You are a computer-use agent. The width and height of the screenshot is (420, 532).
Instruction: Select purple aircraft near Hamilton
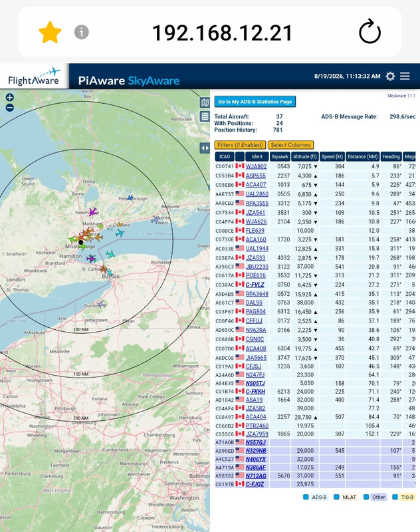tap(91, 259)
